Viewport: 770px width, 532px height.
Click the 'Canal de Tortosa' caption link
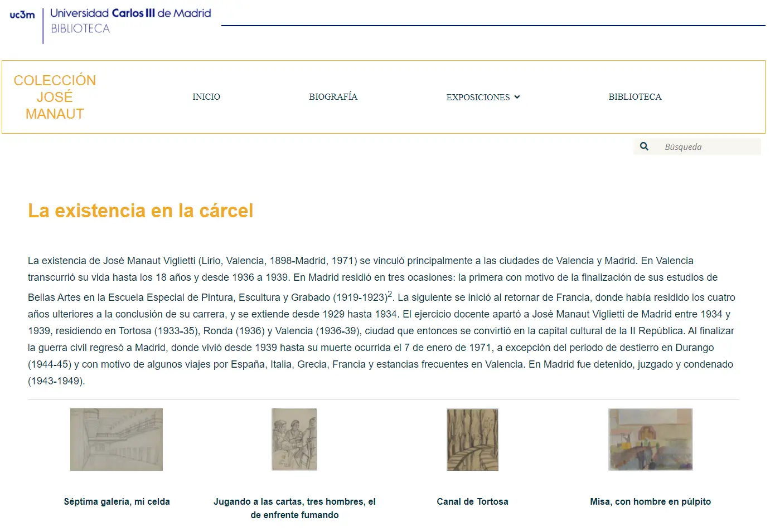[472, 501]
